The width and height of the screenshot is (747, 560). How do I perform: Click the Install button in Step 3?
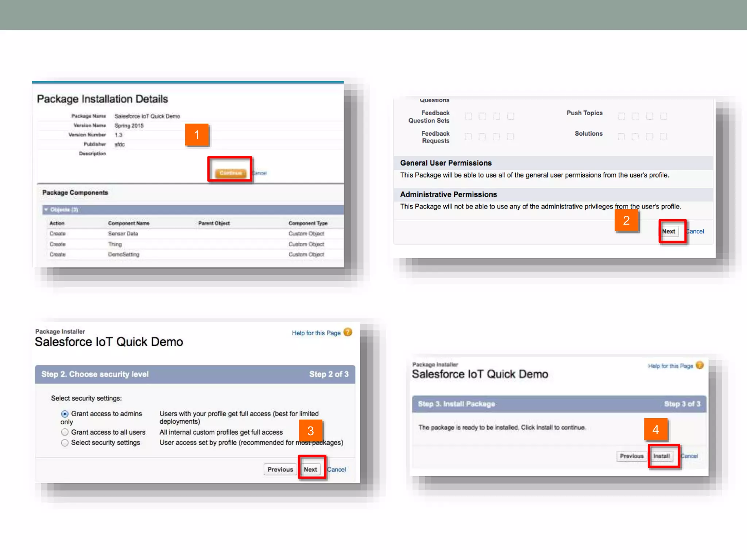click(661, 456)
